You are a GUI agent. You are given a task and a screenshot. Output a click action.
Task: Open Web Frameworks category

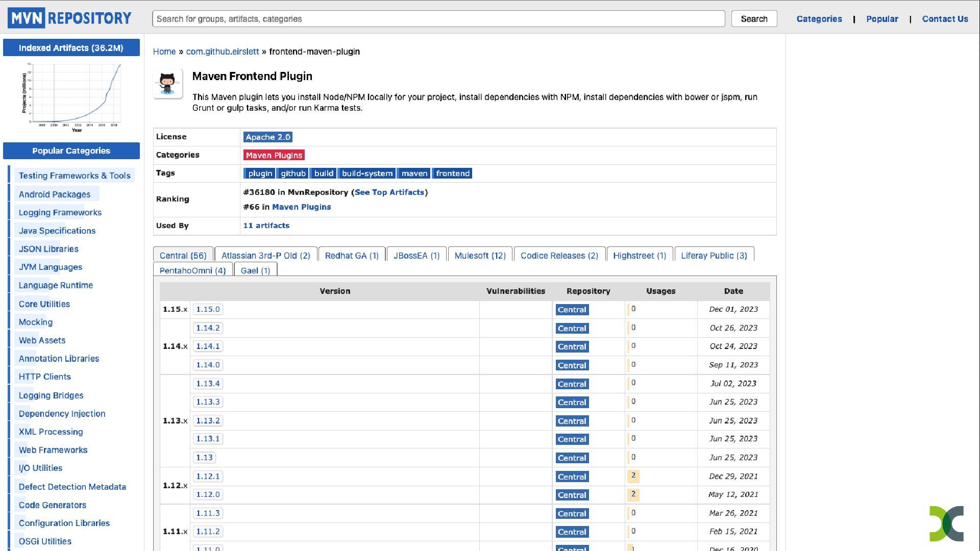tap(53, 450)
